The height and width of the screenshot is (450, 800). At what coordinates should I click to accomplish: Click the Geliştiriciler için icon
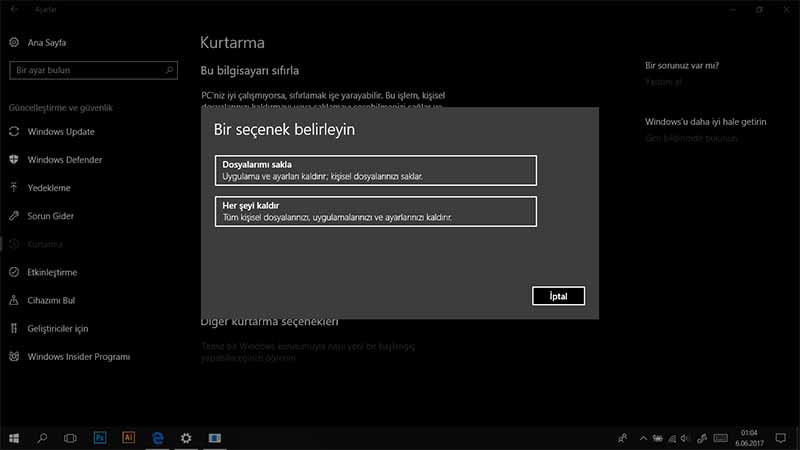click(14, 328)
